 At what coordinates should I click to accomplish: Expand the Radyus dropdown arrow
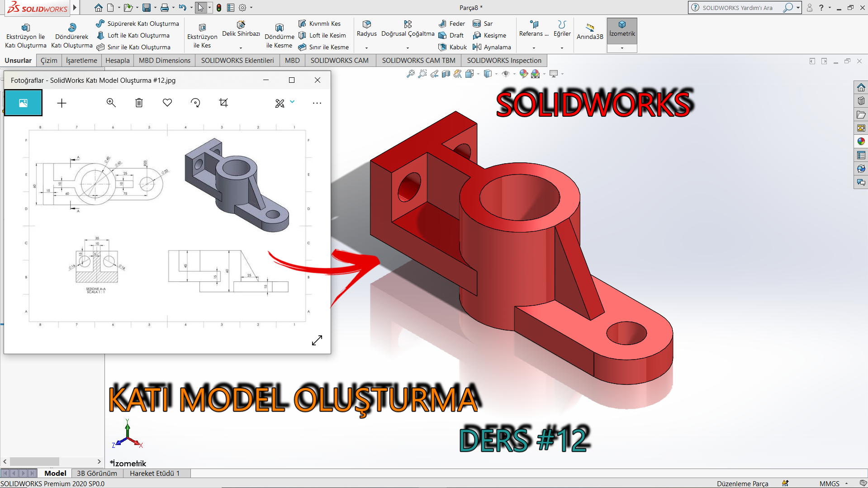click(366, 48)
